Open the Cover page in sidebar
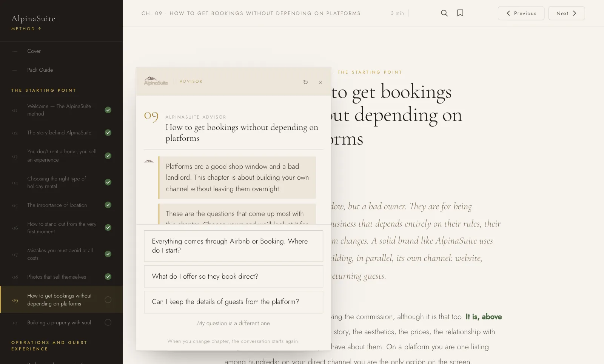604x364 pixels. tap(61, 51)
